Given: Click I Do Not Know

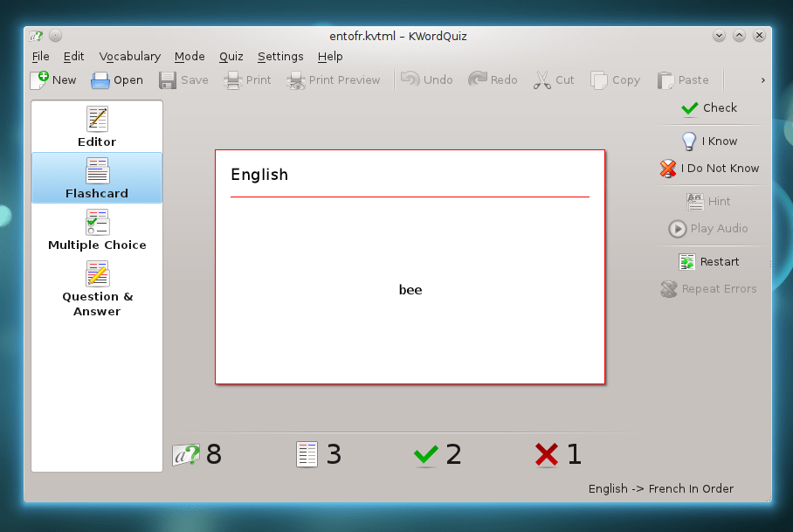Looking at the screenshot, I should [709, 169].
